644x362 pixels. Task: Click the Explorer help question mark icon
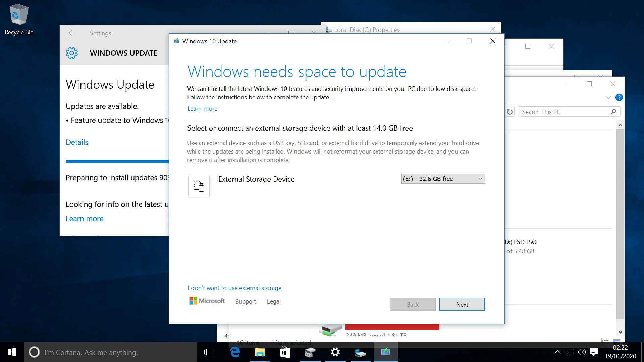pyautogui.click(x=619, y=97)
